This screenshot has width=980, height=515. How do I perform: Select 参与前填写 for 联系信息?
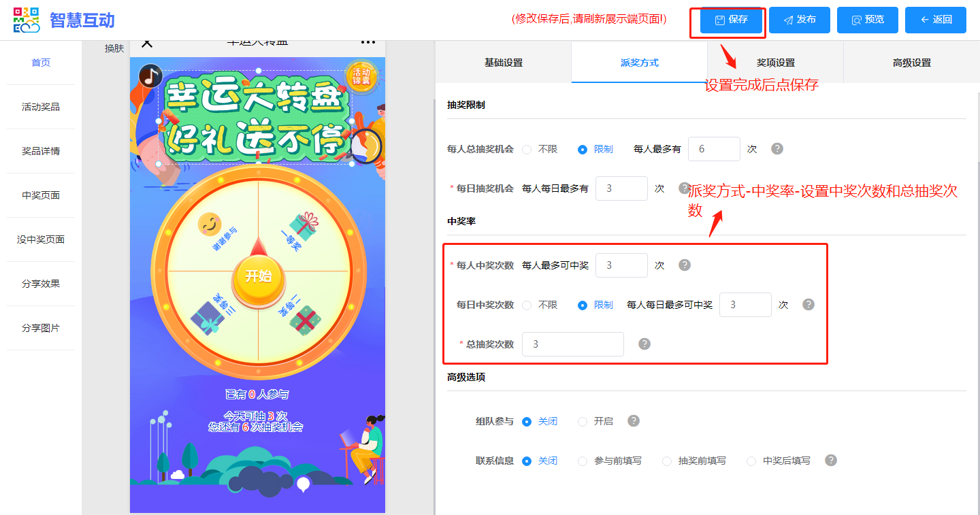(583, 461)
